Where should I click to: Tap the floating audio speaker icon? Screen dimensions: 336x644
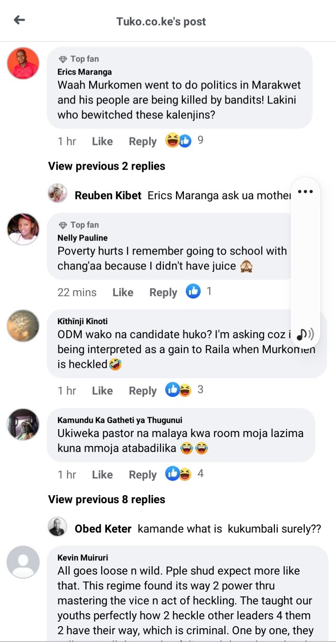[305, 333]
